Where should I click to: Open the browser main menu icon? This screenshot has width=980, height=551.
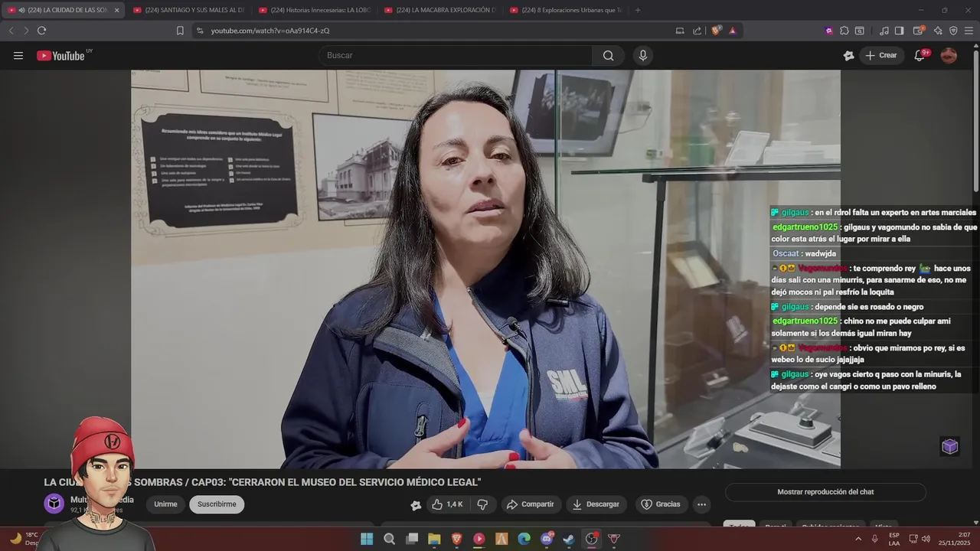(969, 31)
